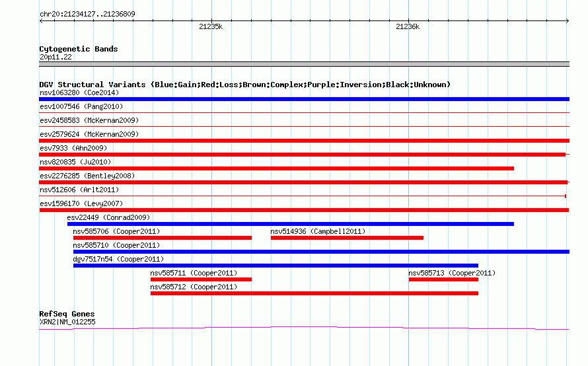The height and width of the screenshot is (366, 588).
Task: Click the esv22449 (Conrad2009) label
Action: tap(108, 217)
